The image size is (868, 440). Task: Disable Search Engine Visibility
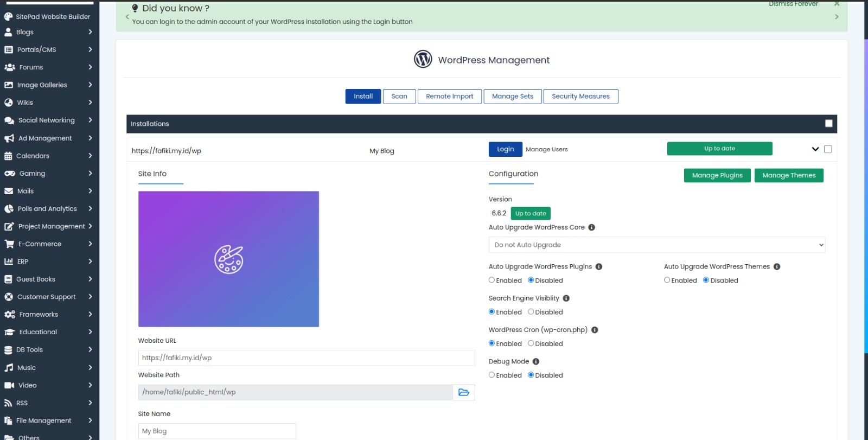[531, 311]
